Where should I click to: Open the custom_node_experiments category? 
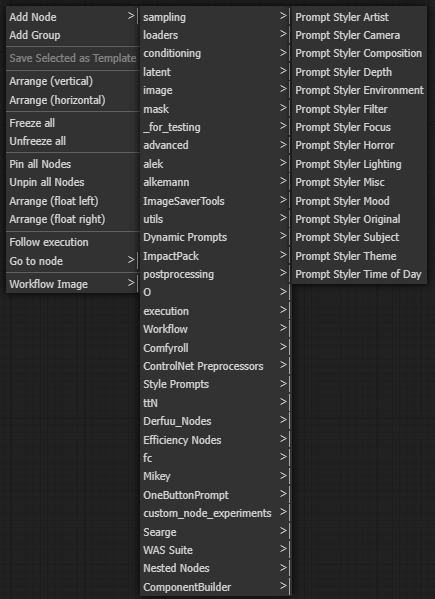coord(215,513)
